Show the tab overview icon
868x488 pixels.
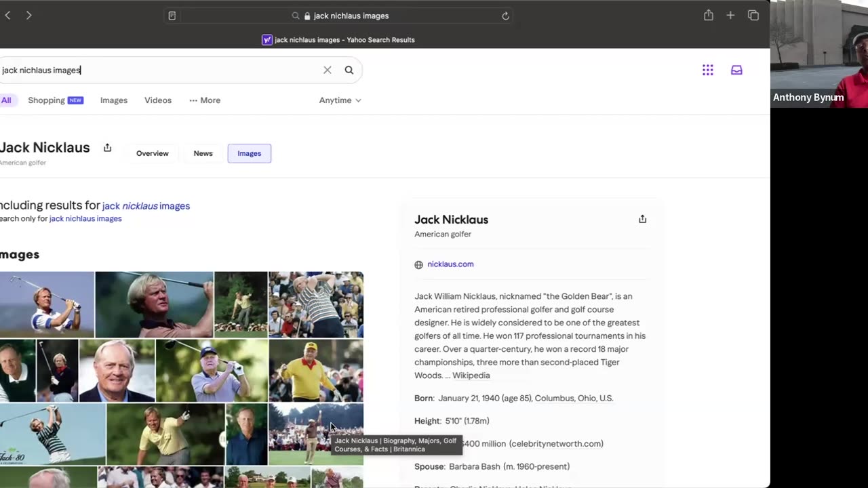[753, 15]
